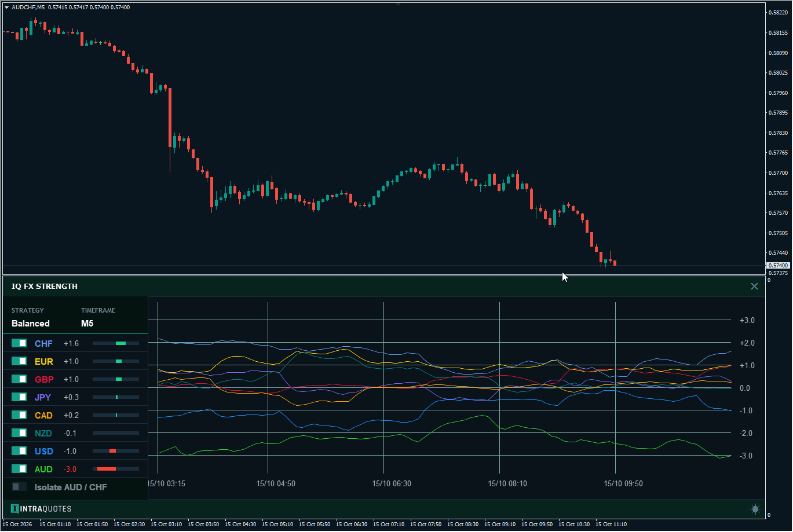Click the 0.58220 price scale label
The width and height of the screenshot is (793, 532).
tap(778, 13)
